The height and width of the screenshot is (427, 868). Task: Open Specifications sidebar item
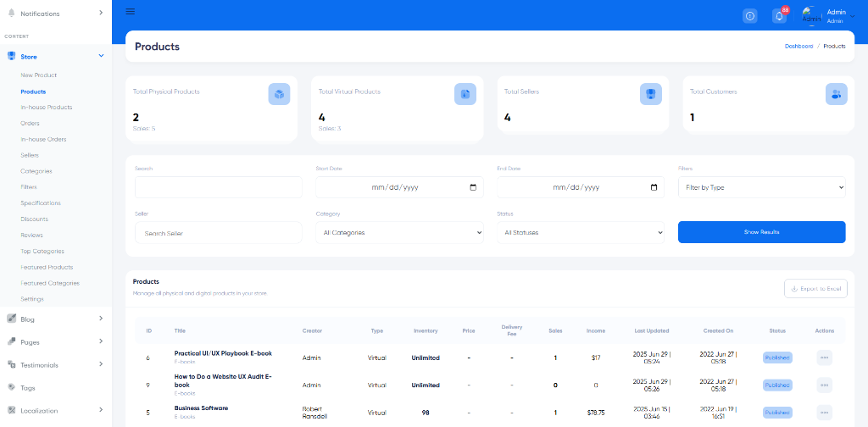(x=41, y=203)
